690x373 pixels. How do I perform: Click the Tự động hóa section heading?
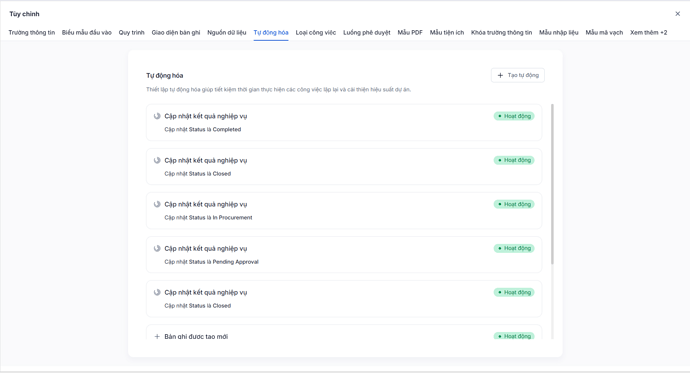pos(165,76)
